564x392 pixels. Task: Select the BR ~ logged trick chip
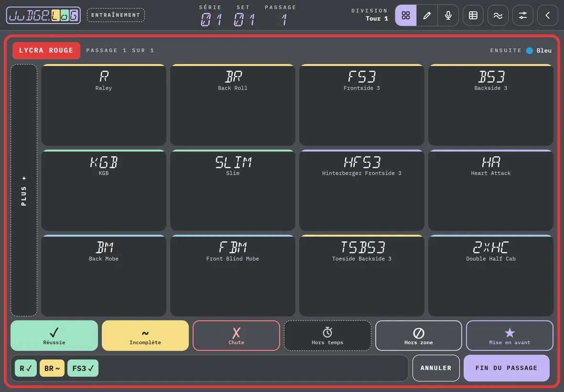point(52,368)
